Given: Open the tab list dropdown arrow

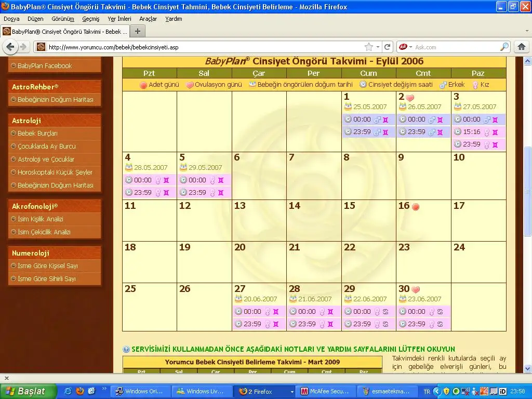Looking at the screenshot, I should 527,31.
